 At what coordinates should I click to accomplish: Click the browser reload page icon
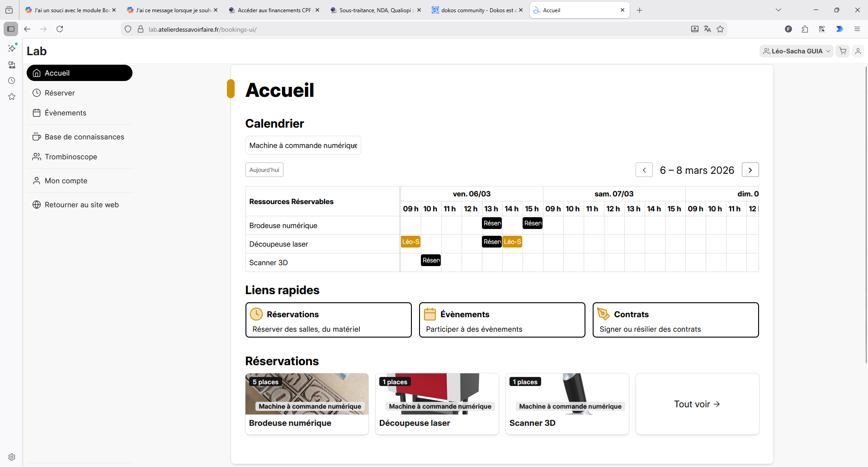pos(60,29)
